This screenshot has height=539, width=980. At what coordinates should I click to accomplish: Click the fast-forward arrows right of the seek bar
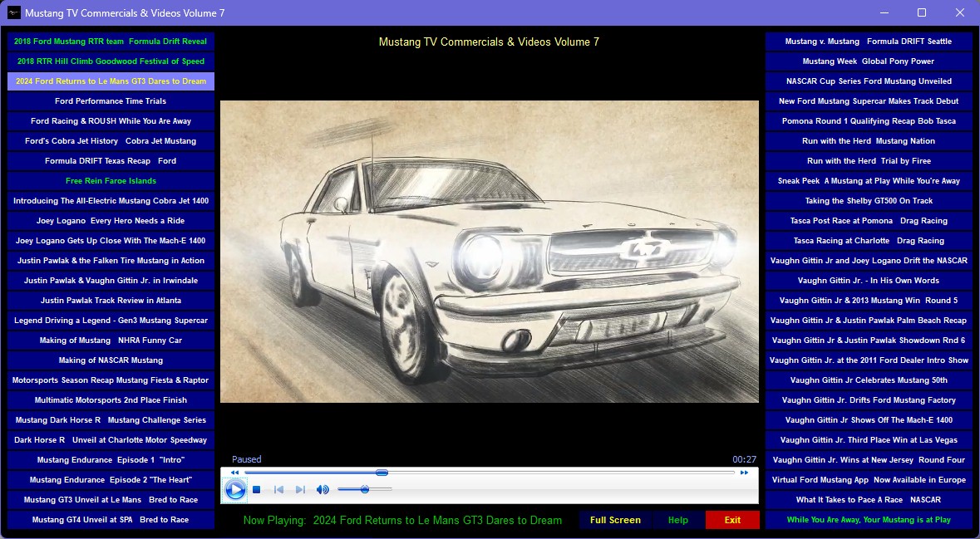click(745, 473)
